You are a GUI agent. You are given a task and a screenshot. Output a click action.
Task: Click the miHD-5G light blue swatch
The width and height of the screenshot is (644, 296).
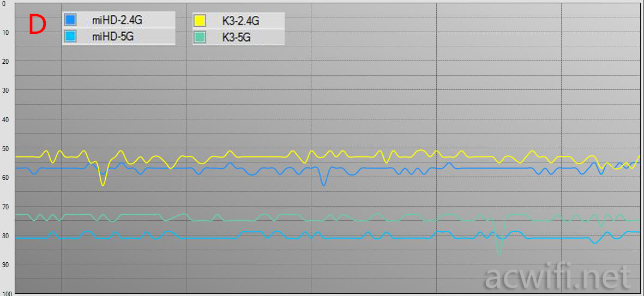[x=71, y=37]
